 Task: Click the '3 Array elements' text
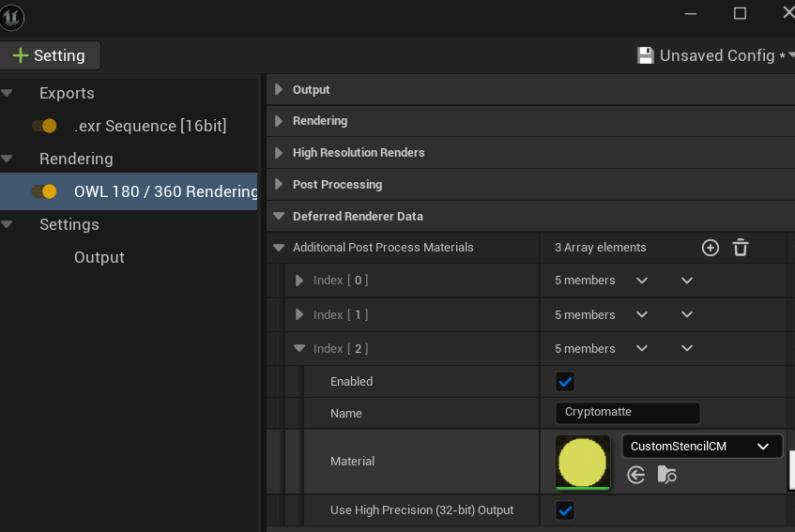pos(601,248)
